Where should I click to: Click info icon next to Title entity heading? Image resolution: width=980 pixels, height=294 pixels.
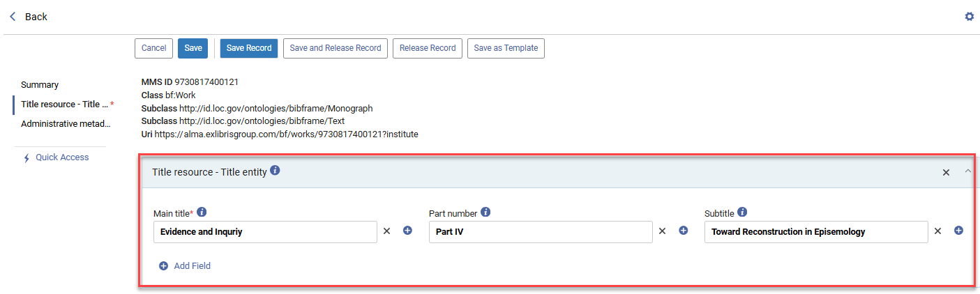pyautogui.click(x=276, y=171)
